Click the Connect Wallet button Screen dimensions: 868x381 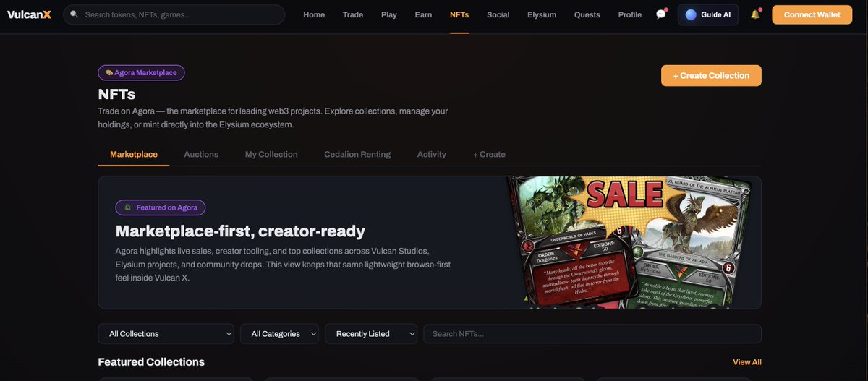coord(812,14)
